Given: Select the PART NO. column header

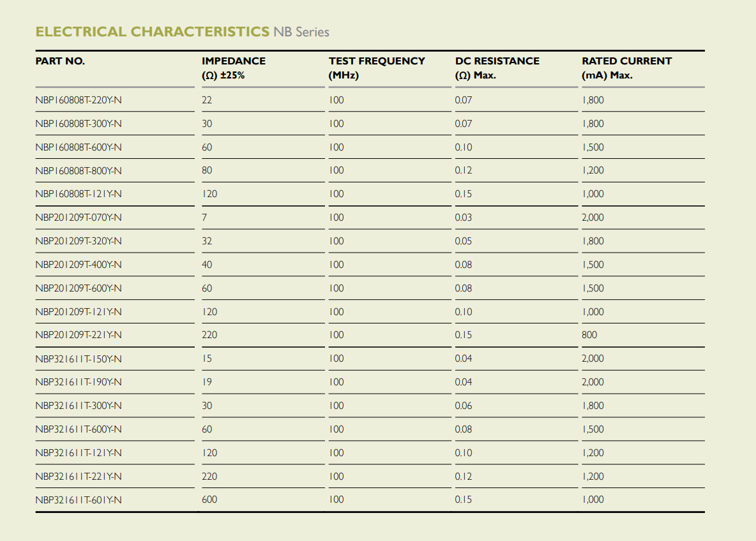Looking at the screenshot, I should coord(60,61).
